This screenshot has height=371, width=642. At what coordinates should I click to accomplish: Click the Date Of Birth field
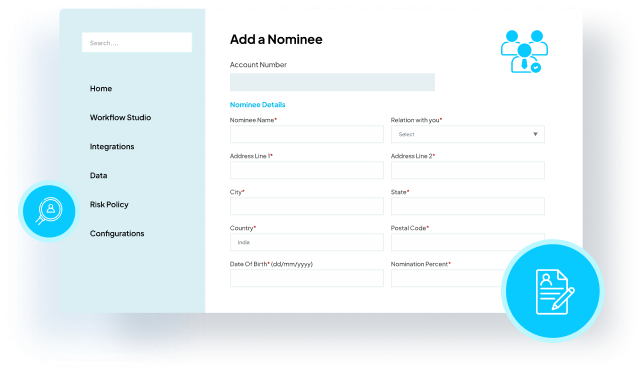[x=307, y=278]
